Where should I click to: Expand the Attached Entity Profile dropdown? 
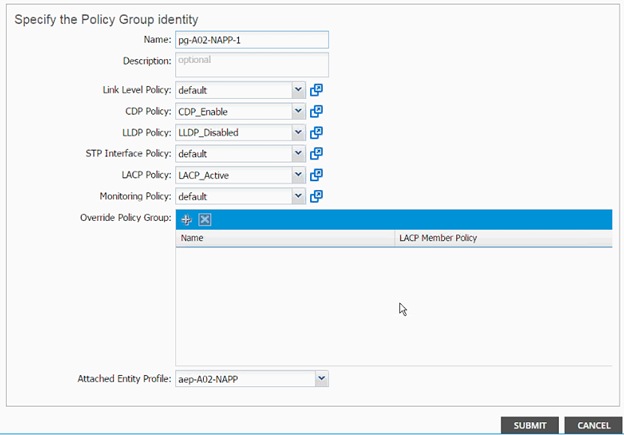322,378
